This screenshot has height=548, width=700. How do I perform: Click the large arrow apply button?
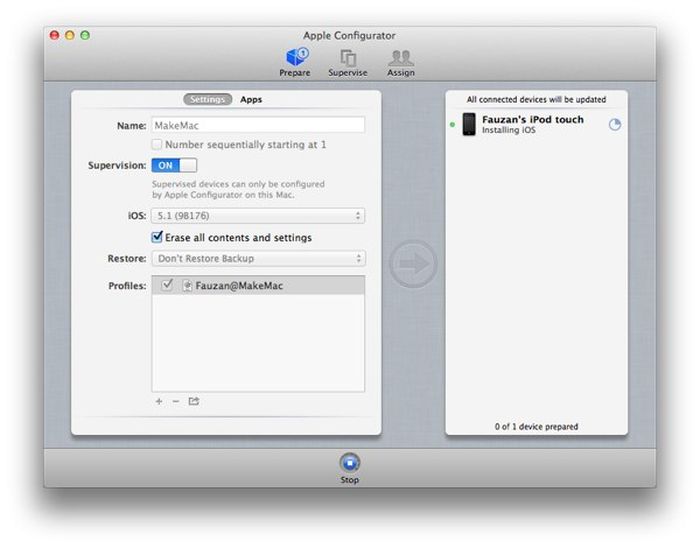(412, 264)
